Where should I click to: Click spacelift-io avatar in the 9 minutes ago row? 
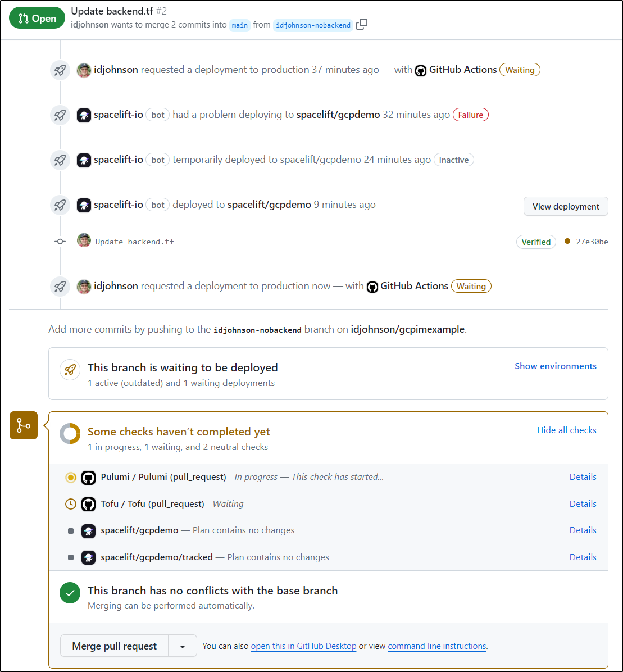[x=84, y=205]
